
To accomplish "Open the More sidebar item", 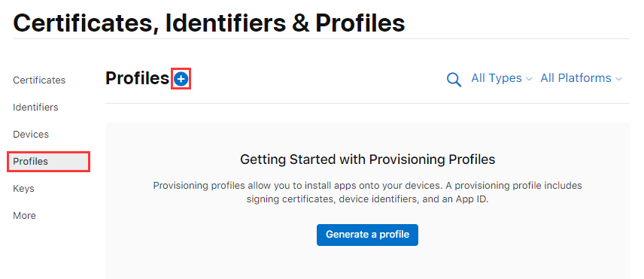I will coord(24,215).
